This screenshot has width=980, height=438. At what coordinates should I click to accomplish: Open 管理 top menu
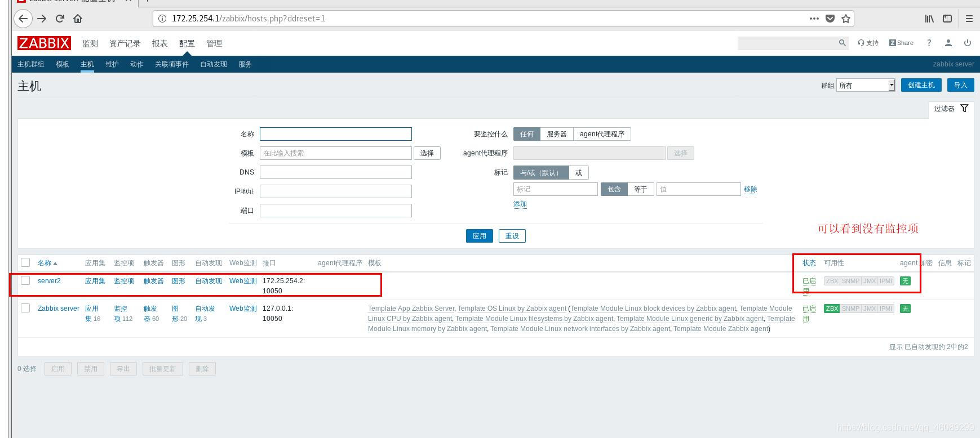pos(214,43)
